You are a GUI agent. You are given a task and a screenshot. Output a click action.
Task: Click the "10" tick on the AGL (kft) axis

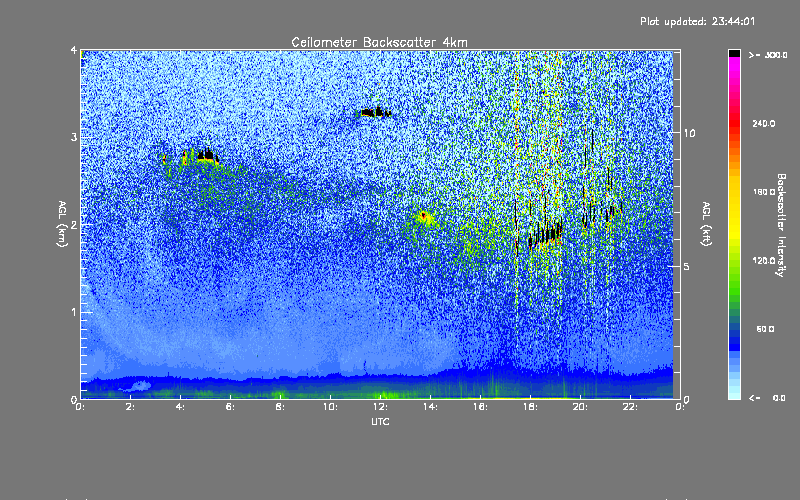(x=689, y=133)
